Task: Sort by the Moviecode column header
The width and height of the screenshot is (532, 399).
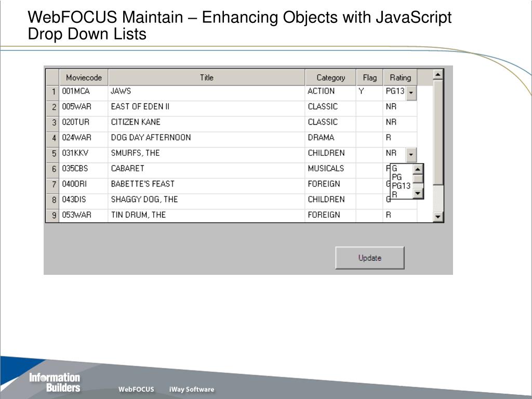Action: point(84,77)
